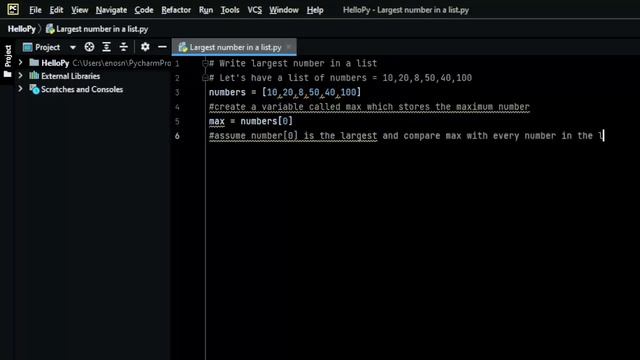Click the Largest number in a list.py breadcrumb
This screenshot has height=360, width=640.
pyautogui.click(x=102, y=29)
